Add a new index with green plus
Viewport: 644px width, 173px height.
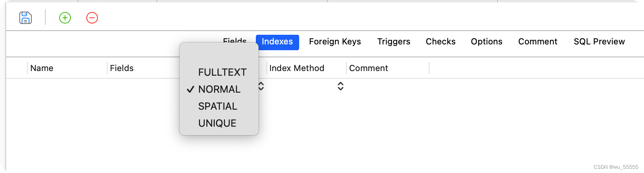click(65, 18)
